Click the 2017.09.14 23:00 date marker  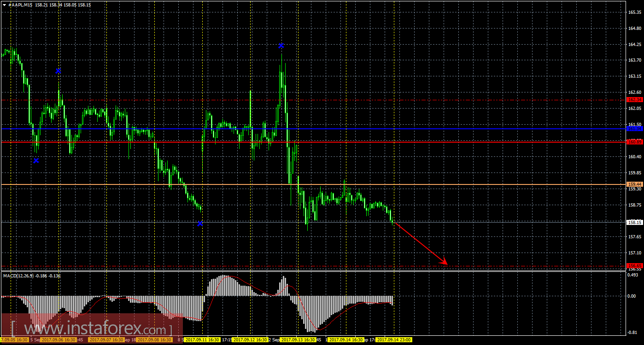pos(394,340)
